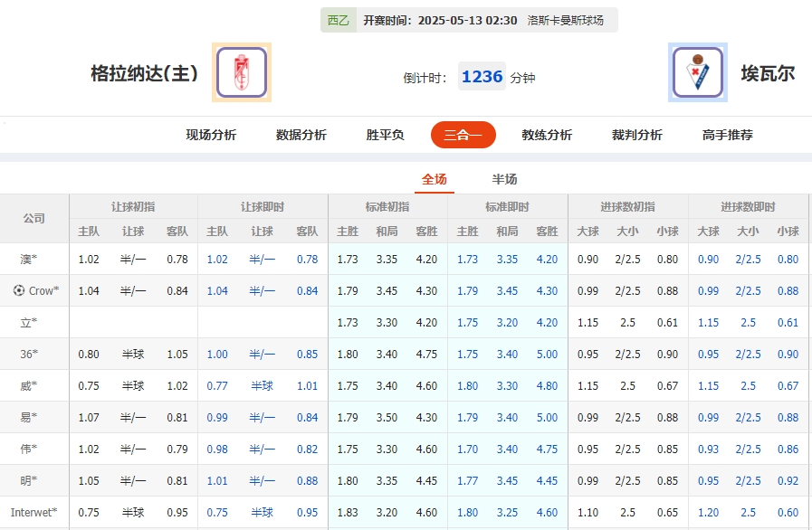Click 威* row's live handicap 半球

click(262, 386)
